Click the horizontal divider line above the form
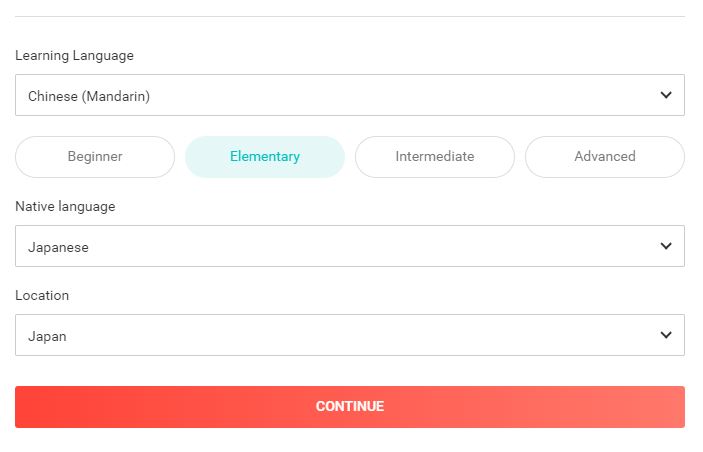Image resolution: width=703 pixels, height=452 pixels. tap(350, 16)
